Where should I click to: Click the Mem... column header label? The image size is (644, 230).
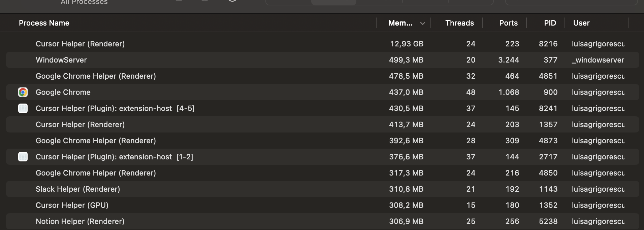point(400,23)
